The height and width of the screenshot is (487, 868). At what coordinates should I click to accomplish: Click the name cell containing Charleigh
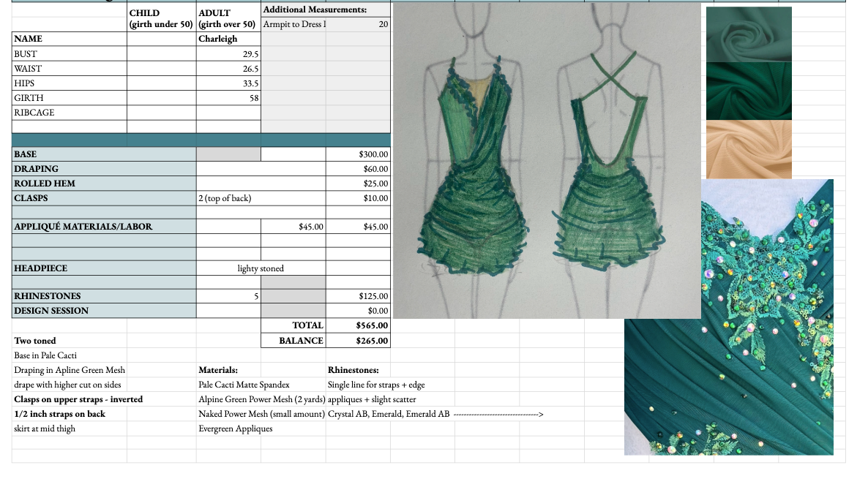228,39
